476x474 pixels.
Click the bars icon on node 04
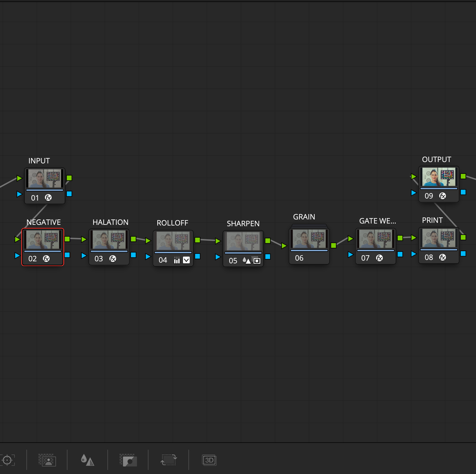click(177, 260)
